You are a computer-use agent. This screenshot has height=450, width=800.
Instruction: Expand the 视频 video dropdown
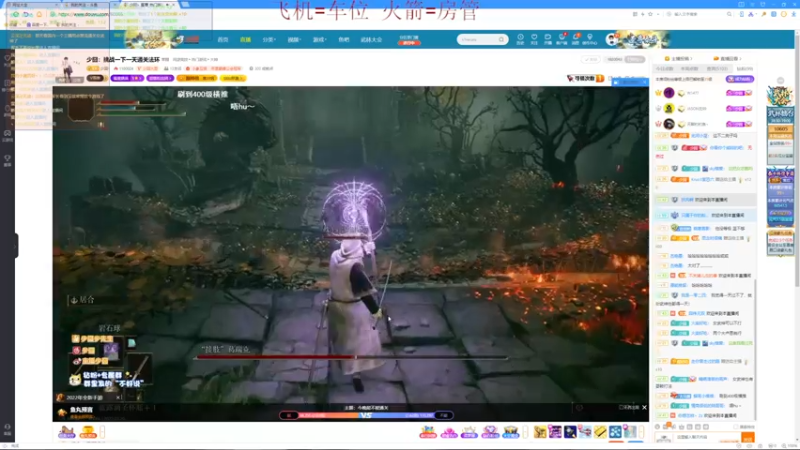click(294, 40)
